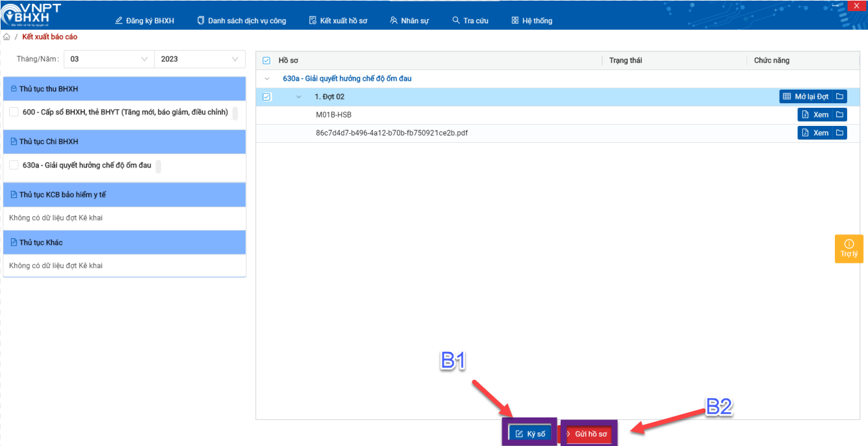Click the VNPT BHXH logo
This screenshot has width=868, height=446.
(31, 14)
